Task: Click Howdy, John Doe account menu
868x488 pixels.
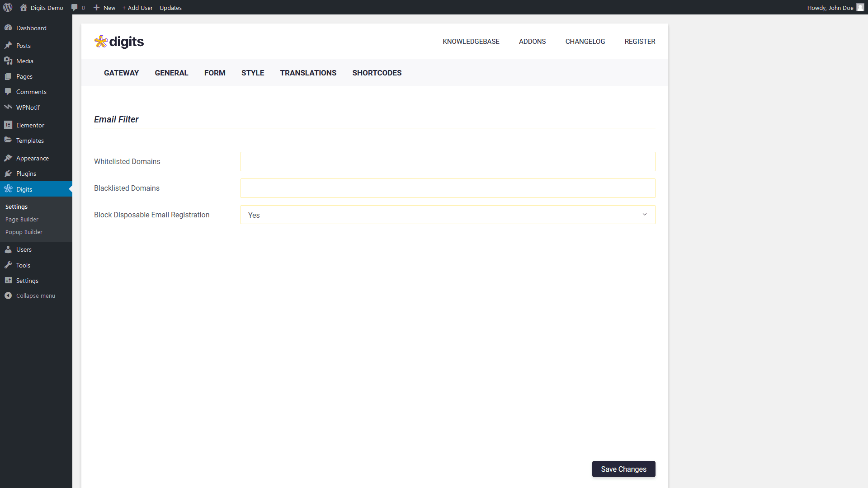Action: tap(835, 7)
